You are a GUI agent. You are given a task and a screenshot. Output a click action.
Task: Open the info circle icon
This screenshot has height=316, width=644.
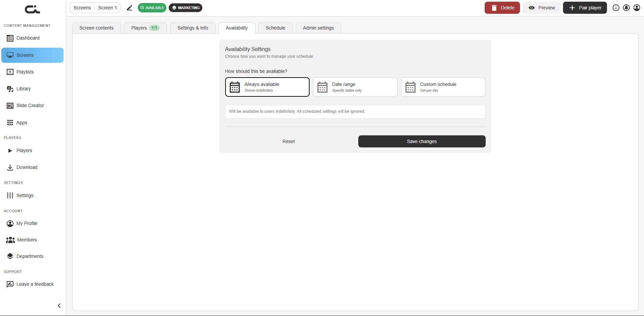coord(616,8)
